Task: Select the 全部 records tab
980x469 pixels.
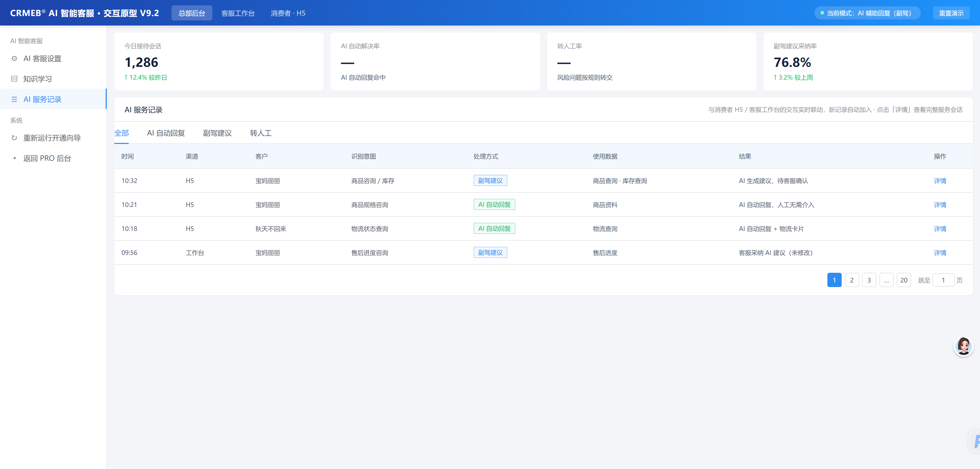Action: [x=121, y=133]
